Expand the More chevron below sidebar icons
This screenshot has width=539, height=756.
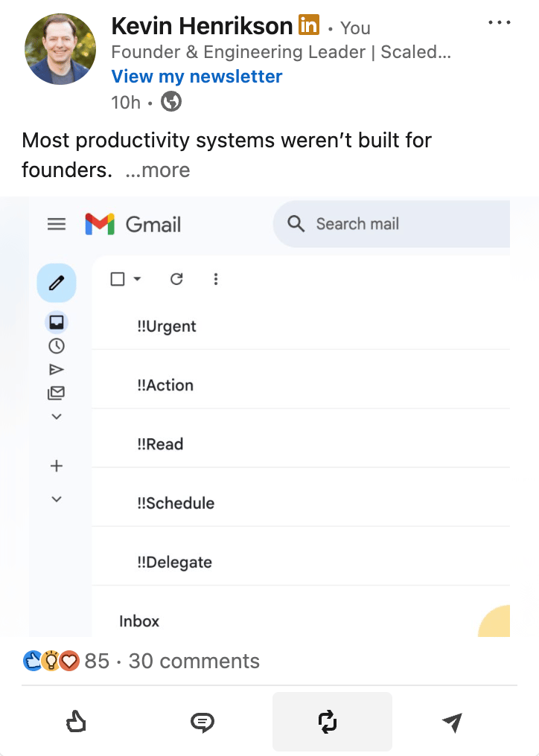pyautogui.click(x=56, y=417)
